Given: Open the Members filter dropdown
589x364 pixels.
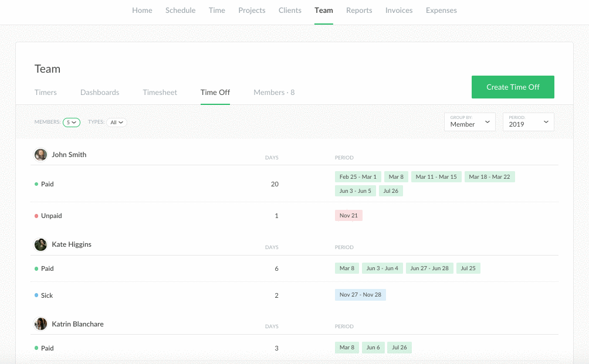Looking at the screenshot, I should (x=72, y=123).
